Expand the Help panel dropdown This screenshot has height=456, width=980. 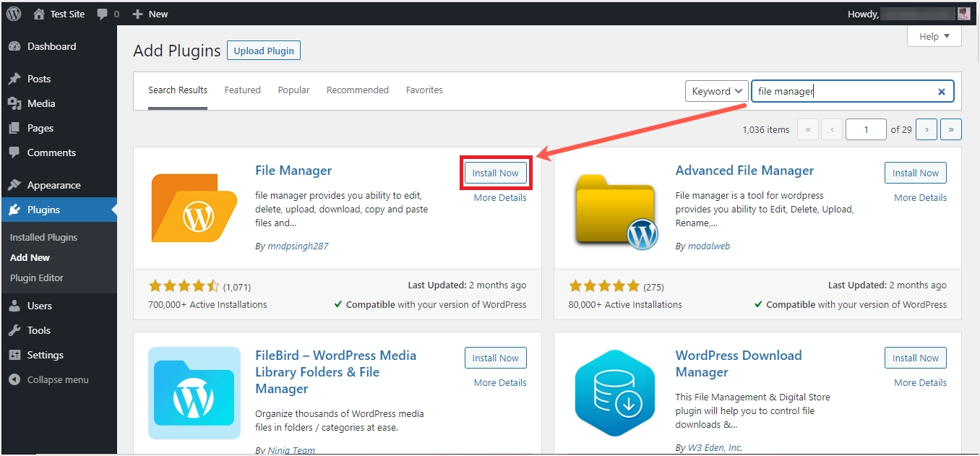[x=934, y=36]
